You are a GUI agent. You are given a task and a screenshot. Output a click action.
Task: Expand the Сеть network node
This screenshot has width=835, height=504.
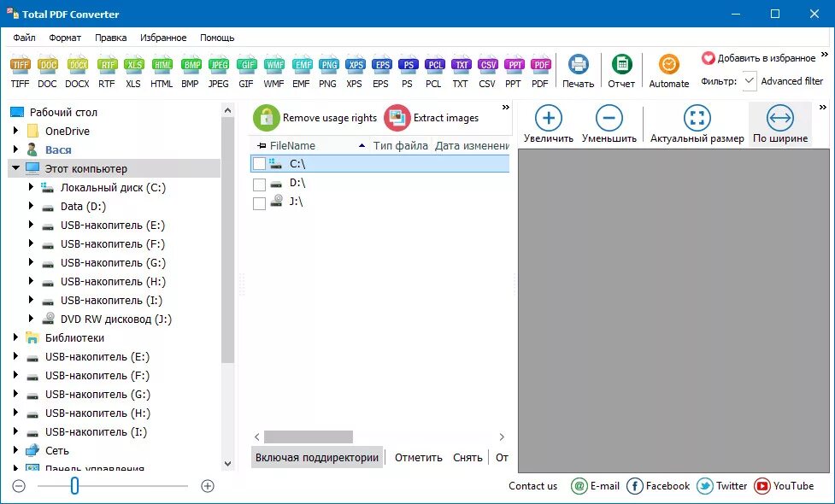tap(15, 449)
